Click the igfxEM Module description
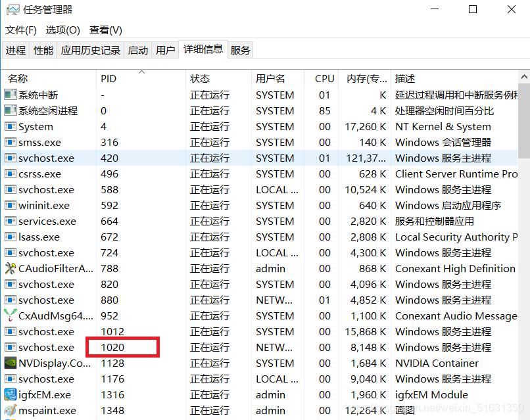The height and width of the screenshot is (420, 530). [431, 394]
